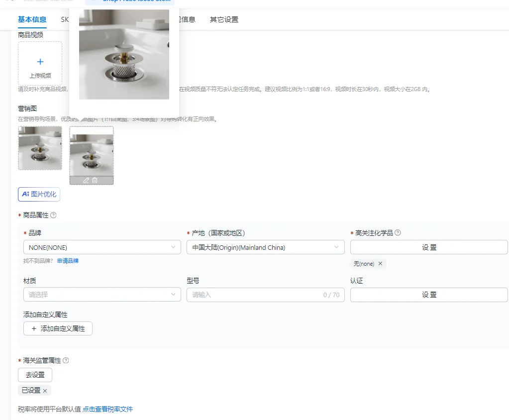509x420 pixels.
Task: Open the 点击查看税率文件 link
Action: click(107, 409)
